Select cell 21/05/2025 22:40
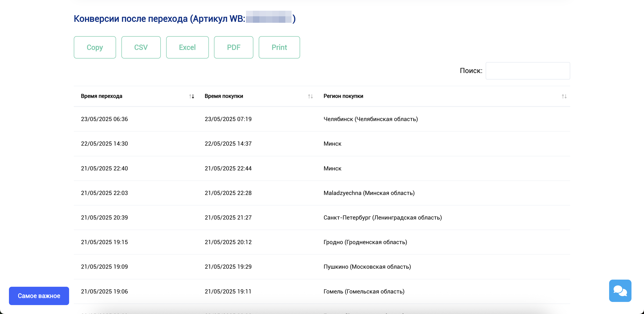 point(104,168)
